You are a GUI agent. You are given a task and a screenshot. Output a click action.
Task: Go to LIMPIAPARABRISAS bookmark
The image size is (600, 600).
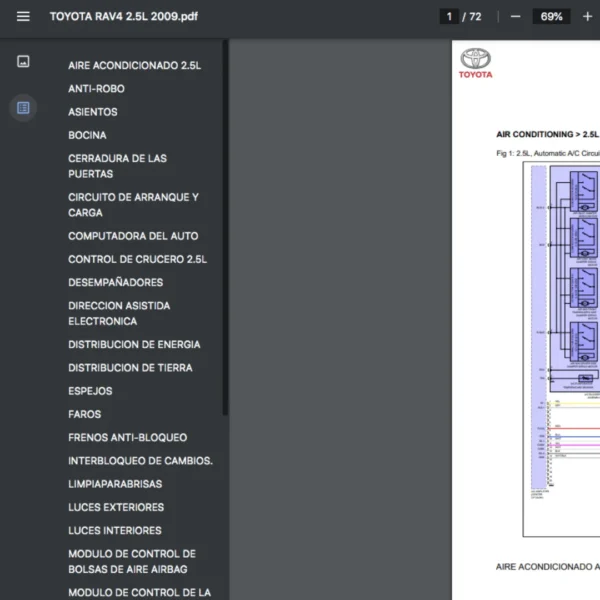tap(115, 484)
